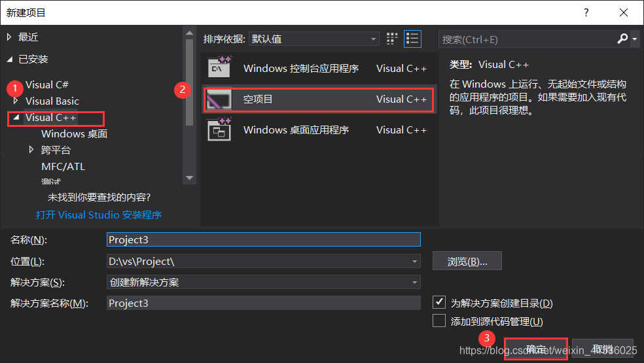Switch to medium icons list view
Image resolution: width=644 pixels, height=363 pixels.
[x=412, y=39]
